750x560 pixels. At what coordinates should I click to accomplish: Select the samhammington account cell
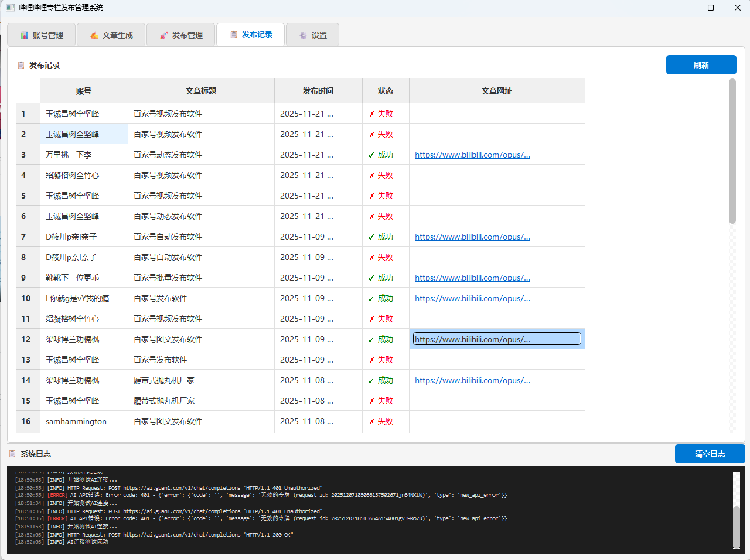(x=76, y=421)
